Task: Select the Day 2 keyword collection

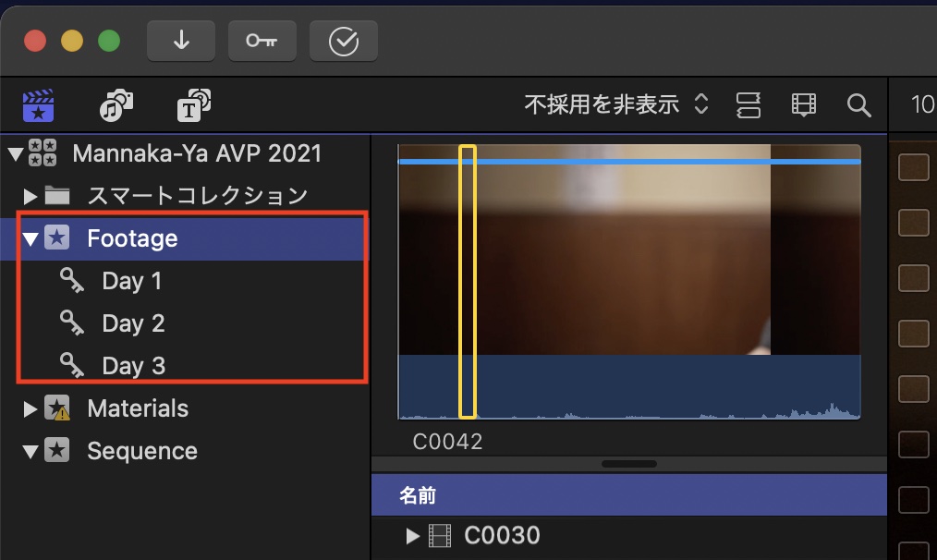Action: point(133,323)
